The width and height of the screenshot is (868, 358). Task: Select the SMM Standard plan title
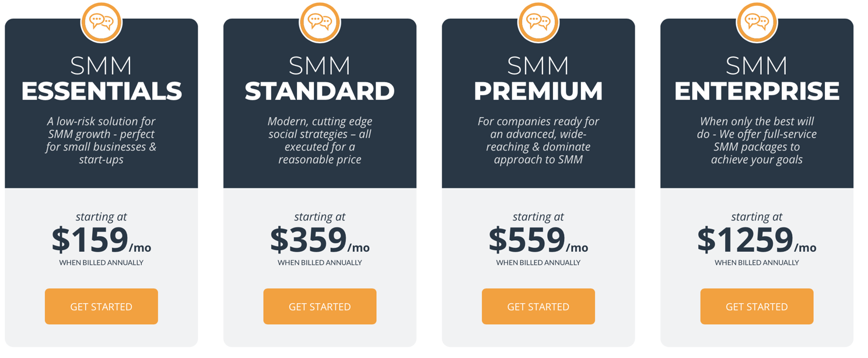coord(320,79)
